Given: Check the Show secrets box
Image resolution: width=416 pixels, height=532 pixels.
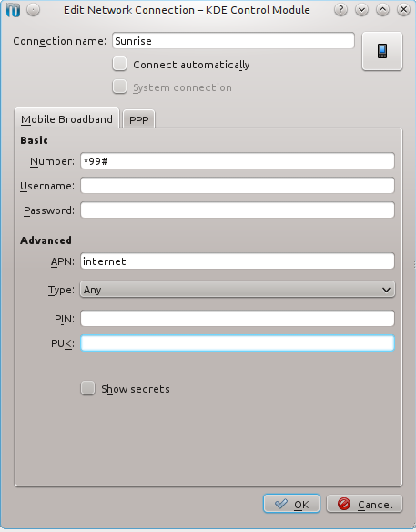Looking at the screenshot, I should [87, 388].
